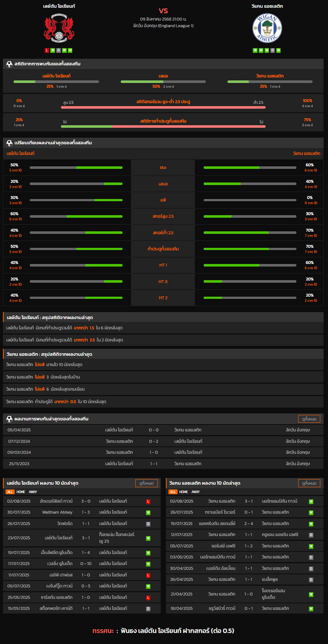
Task: Click the สกอร์สูง 2.5 label in the comparison table
Action: (163, 216)
